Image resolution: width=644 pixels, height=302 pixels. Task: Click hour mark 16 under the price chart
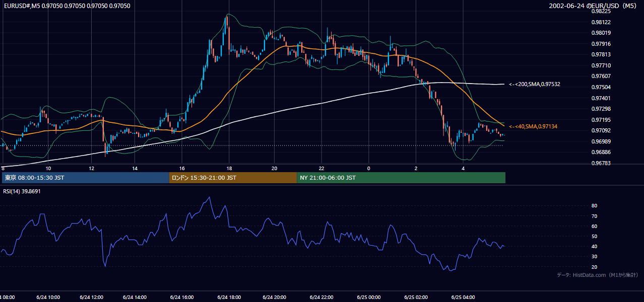tap(181, 169)
